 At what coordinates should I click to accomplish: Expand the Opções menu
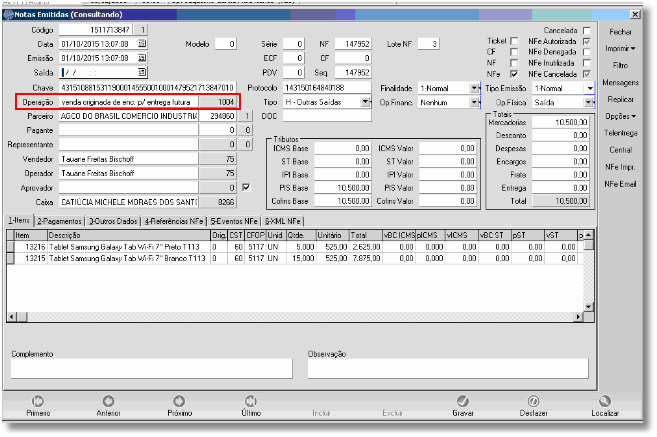point(620,116)
